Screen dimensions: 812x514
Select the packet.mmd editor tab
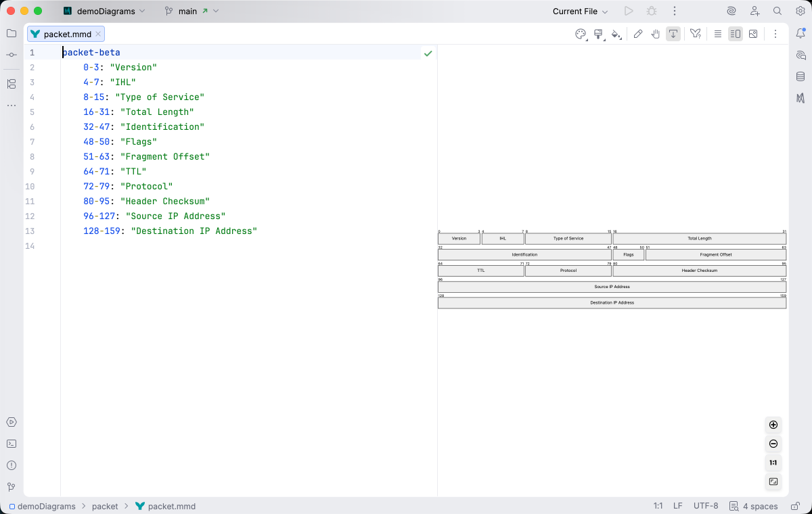coord(66,34)
